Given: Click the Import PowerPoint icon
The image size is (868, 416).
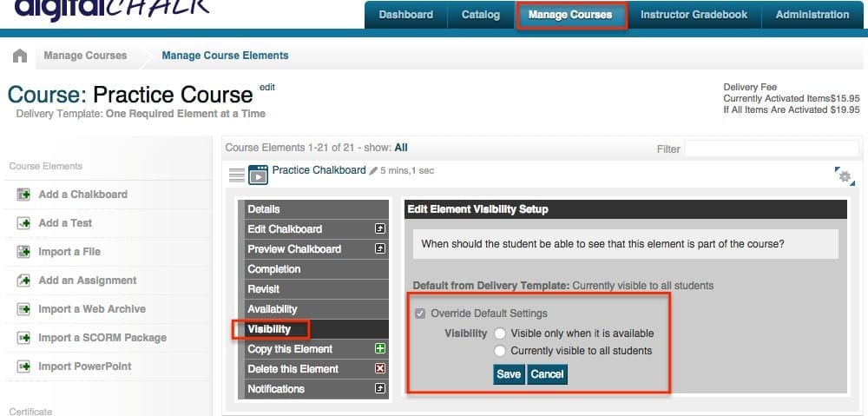Looking at the screenshot, I should tap(23, 366).
